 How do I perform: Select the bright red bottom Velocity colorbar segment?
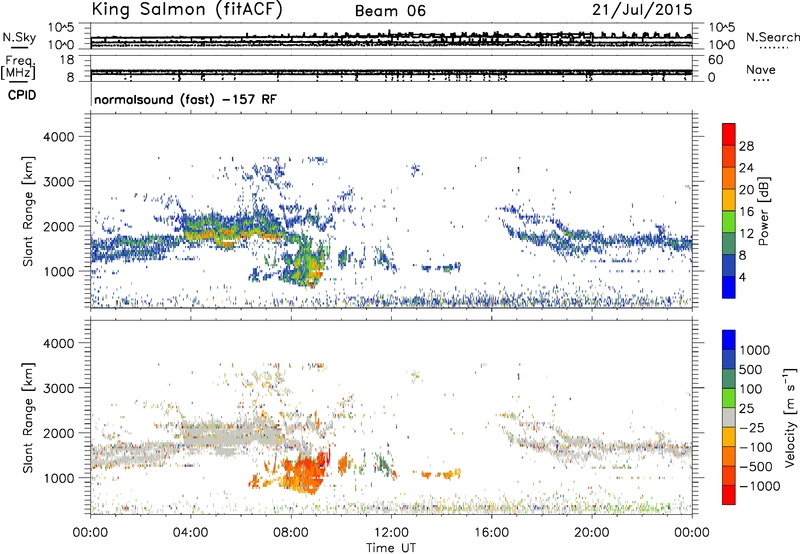729,495
